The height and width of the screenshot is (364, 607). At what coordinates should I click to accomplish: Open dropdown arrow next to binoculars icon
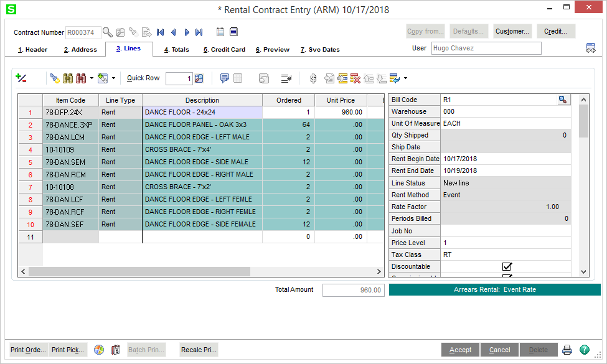pyautogui.click(x=92, y=78)
